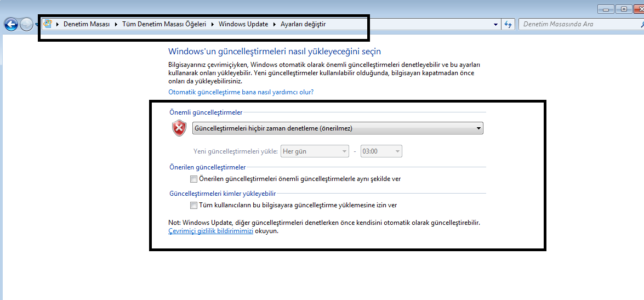
Task: Click page title 'Windows'un güncelleştirmeleri nasıl yükleyeceğini seçin'
Action: (275, 52)
